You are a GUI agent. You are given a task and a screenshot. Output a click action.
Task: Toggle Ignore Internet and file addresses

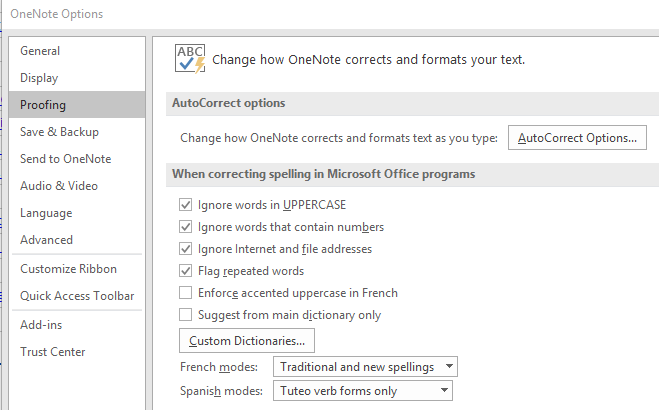coord(185,249)
